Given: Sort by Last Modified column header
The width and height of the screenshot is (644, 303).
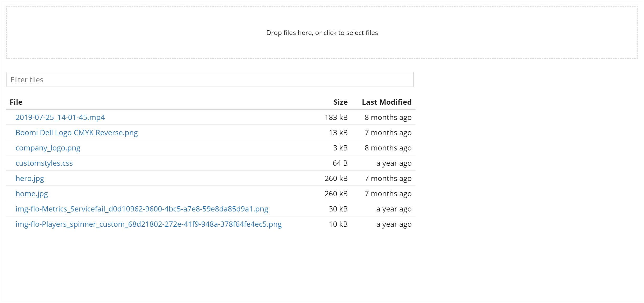Looking at the screenshot, I should (386, 102).
